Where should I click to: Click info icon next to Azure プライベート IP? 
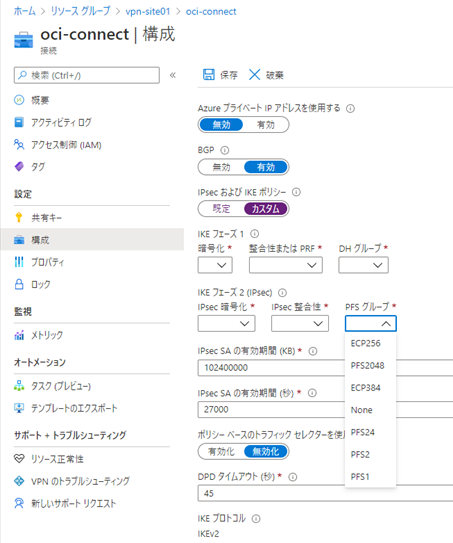(350, 108)
